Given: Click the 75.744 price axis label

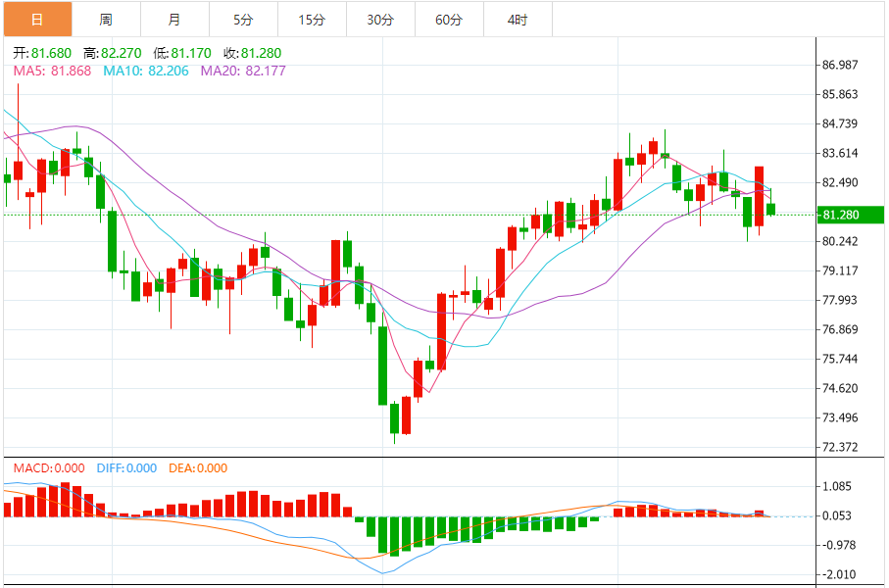Looking at the screenshot, I should tap(840, 359).
